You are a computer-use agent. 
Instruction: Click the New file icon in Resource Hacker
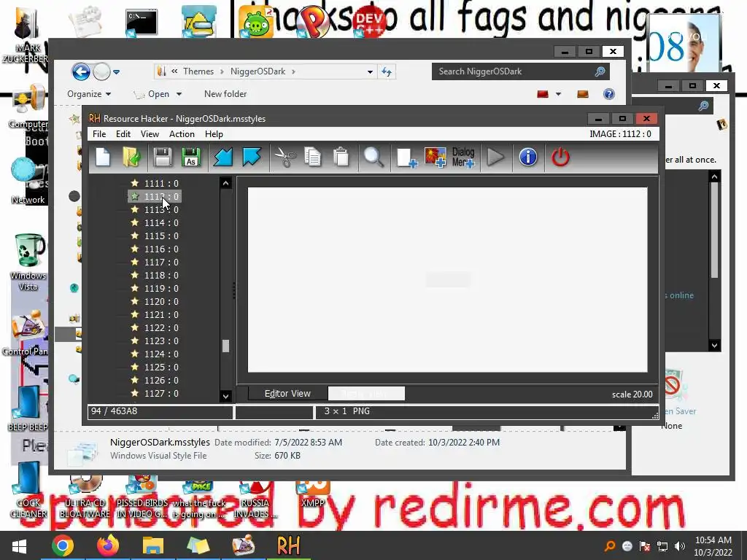click(103, 157)
